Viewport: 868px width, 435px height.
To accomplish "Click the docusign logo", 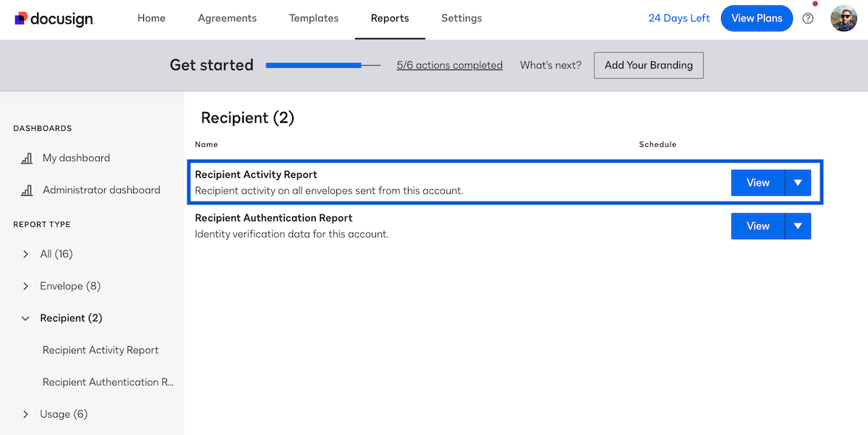I will 54,18.
